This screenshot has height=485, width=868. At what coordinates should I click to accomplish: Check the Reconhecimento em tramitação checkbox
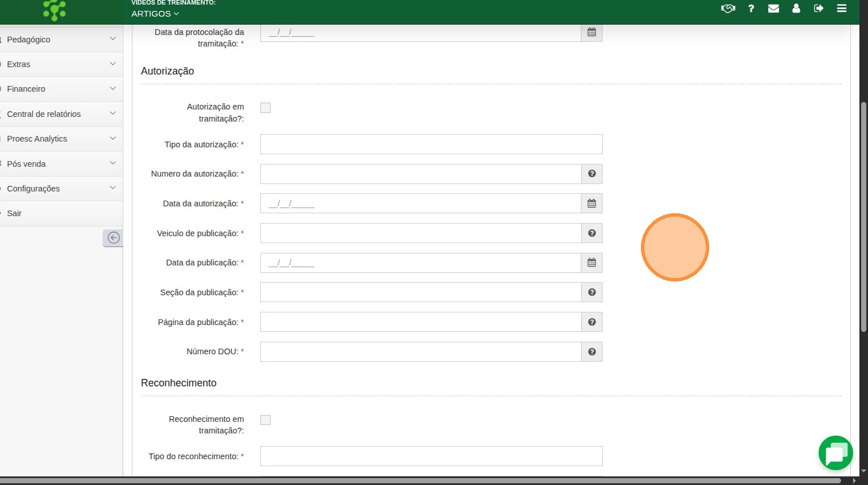265,420
